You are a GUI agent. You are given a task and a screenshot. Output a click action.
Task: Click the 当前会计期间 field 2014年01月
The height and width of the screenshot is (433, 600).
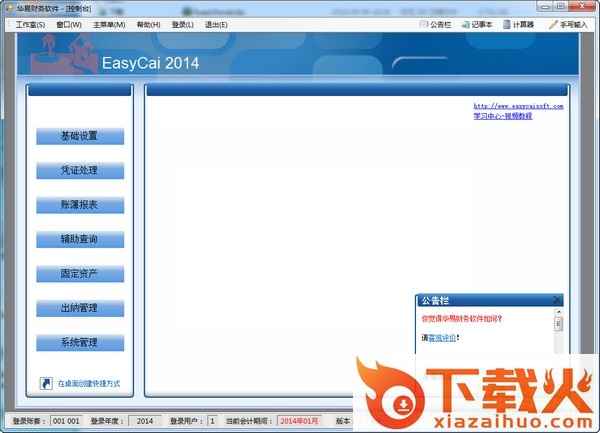pyautogui.click(x=299, y=421)
